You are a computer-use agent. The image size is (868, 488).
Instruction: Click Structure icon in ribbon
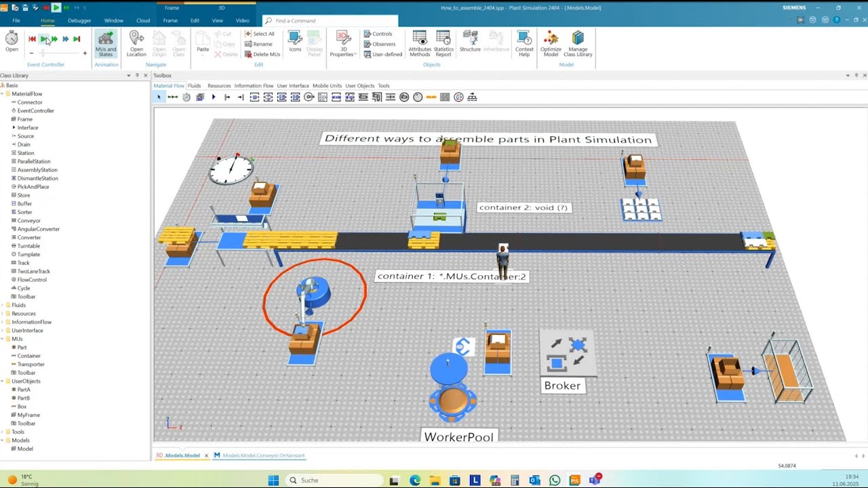[470, 42]
